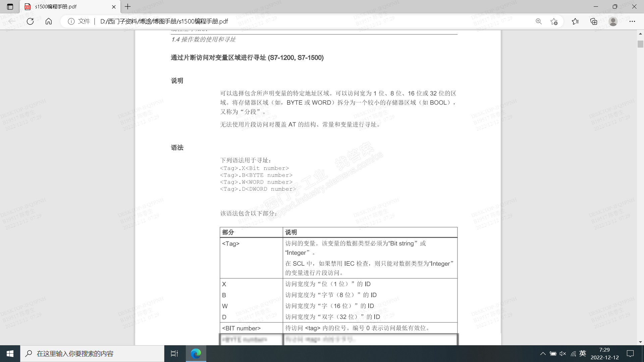The width and height of the screenshot is (644, 362).
Task: Open the user profile avatar
Action: pyautogui.click(x=613, y=21)
